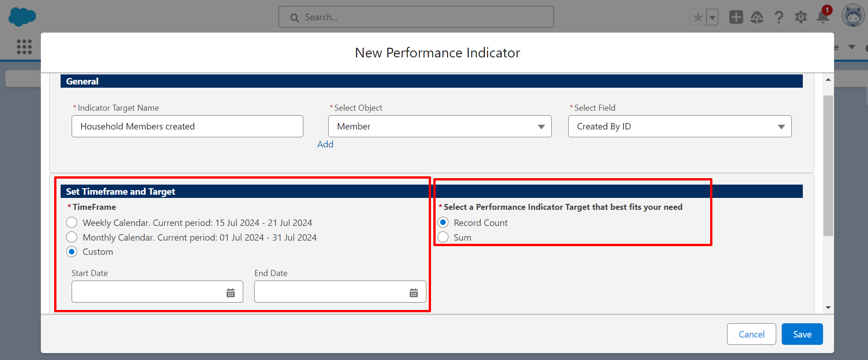The height and width of the screenshot is (360, 868).
Task: Click the global create plus icon
Action: pyautogui.click(x=736, y=17)
